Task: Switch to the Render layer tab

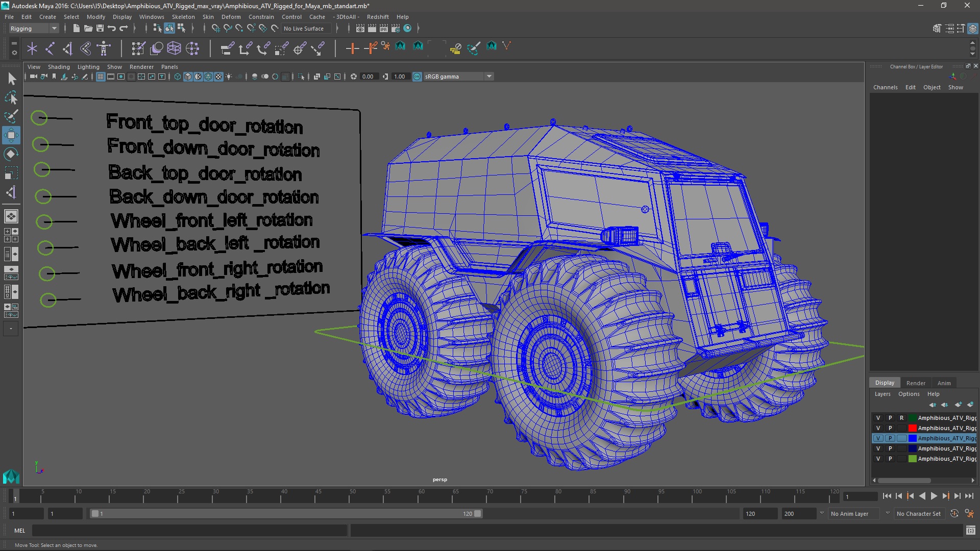Action: pyautogui.click(x=915, y=383)
